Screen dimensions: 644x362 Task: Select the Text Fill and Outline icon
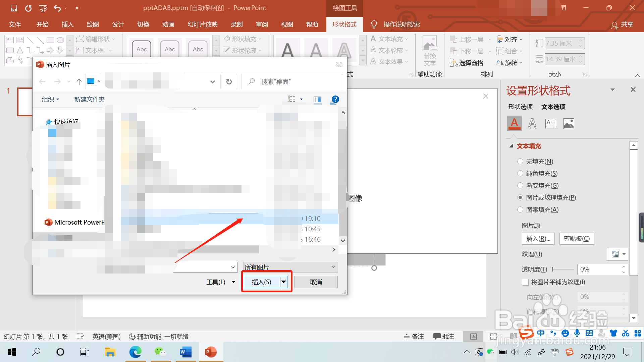[514, 124]
